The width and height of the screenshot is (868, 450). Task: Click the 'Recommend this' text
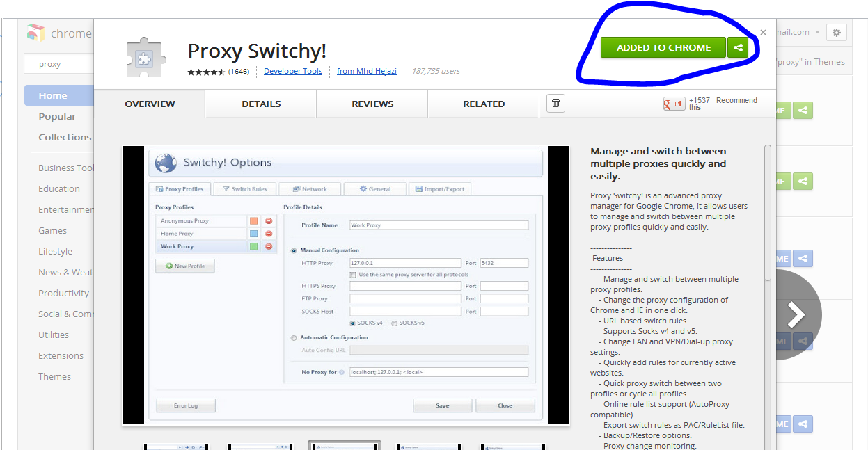(x=723, y=104)
